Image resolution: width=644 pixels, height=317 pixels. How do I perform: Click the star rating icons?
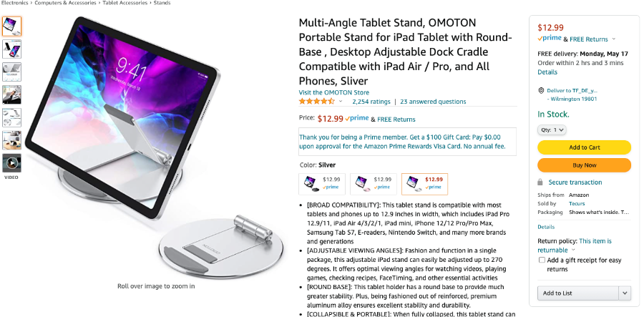(317, 102)
